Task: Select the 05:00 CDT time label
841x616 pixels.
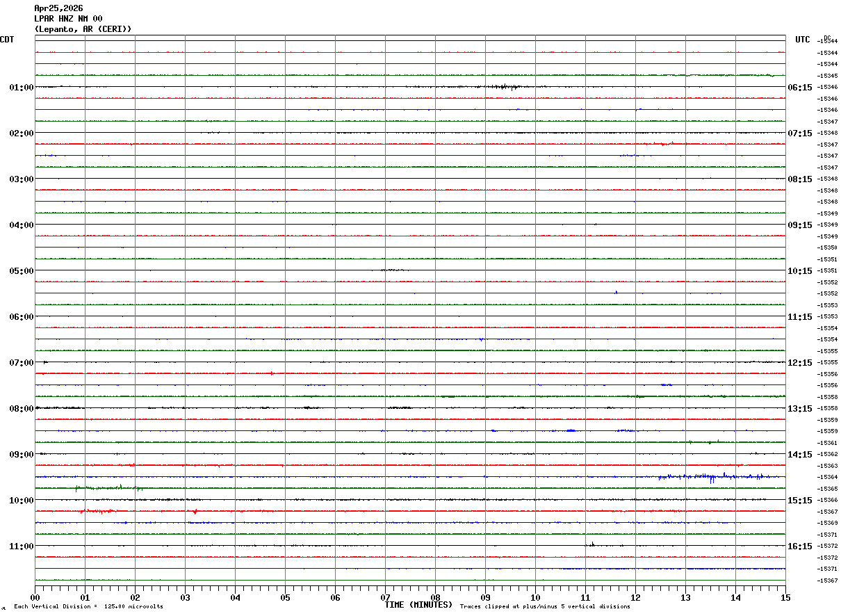Action: (x=22, y=271)
